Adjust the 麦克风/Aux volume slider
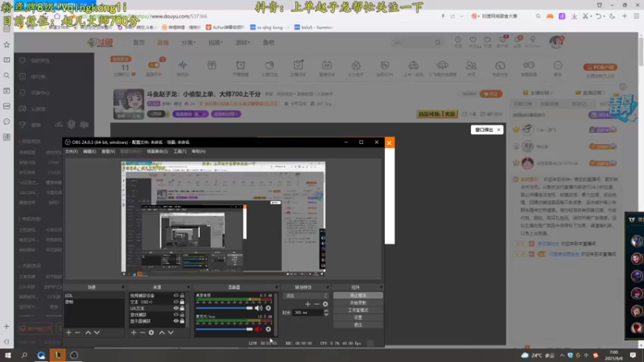The image size is (644, 362). click(225, 329)
